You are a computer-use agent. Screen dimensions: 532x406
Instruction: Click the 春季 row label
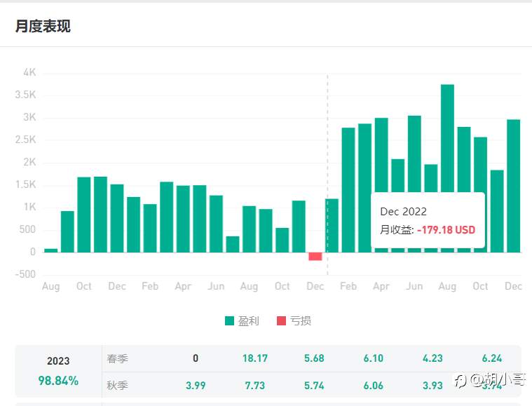coord(117,358)
